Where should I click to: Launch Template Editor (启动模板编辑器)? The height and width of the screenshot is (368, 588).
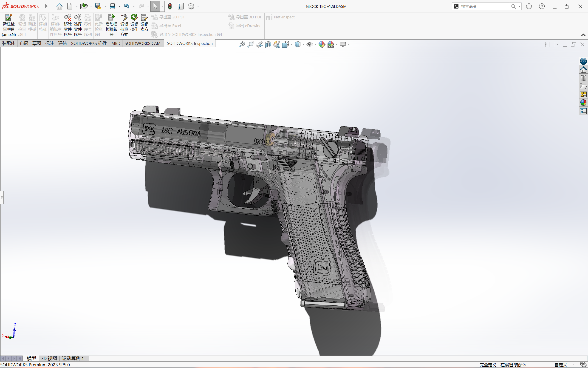[x=111, y=25]
